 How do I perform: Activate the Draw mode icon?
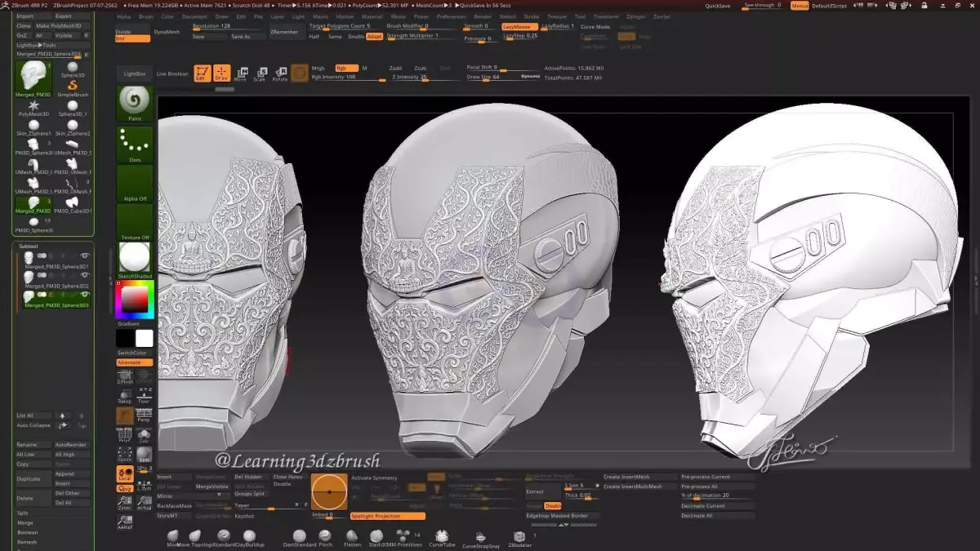click(x=221, y=73)
